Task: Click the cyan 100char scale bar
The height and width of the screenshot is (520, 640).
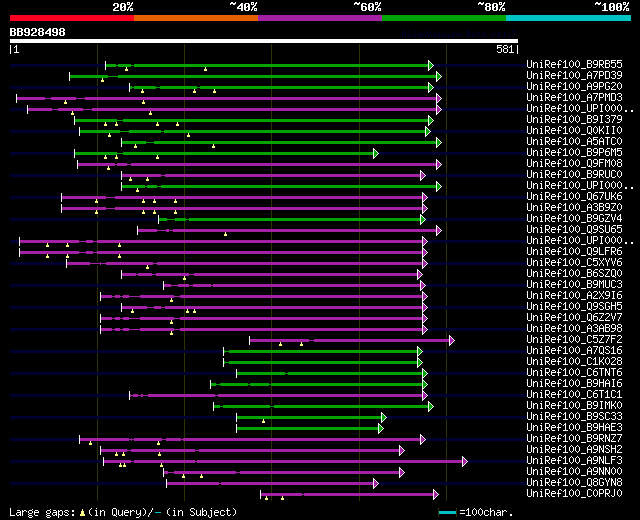Action: [447, 512]
